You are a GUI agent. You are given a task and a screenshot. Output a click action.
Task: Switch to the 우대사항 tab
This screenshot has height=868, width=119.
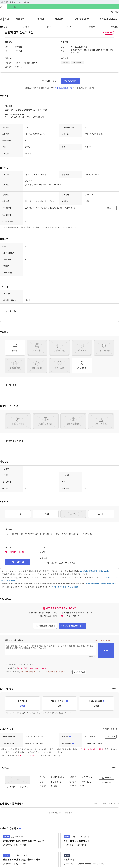tap(48, 27)
